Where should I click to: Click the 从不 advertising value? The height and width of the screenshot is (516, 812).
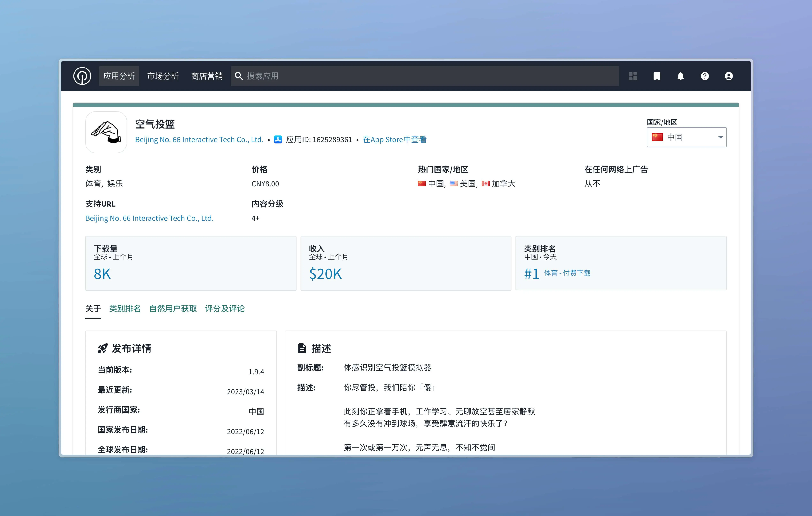click(x=592, y=184)
